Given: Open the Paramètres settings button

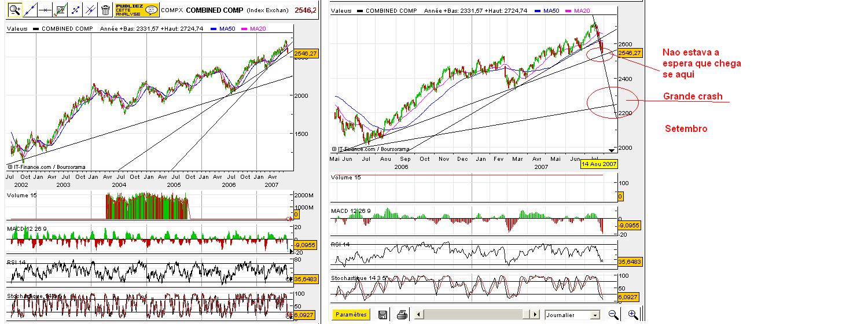Looking at the screenshot, I should [351, 315].
